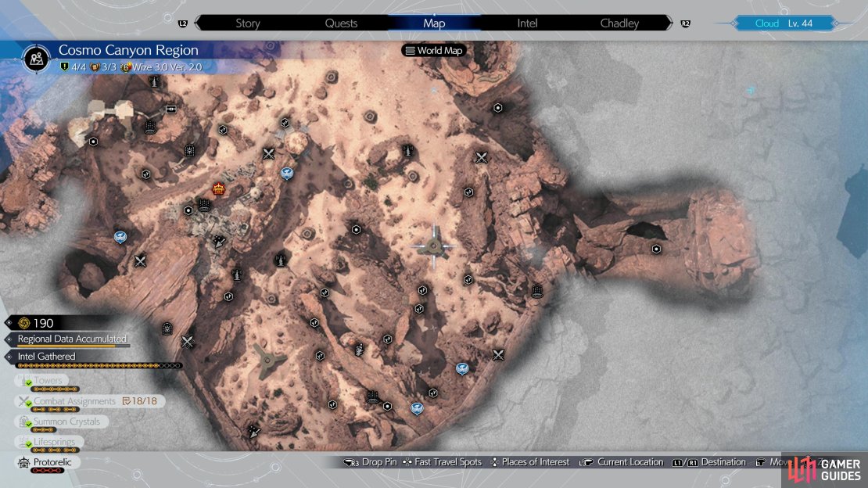Viewport: 868px width, 488px height.
Task: Click the 190 points value
Action: [x=43, y=323]
